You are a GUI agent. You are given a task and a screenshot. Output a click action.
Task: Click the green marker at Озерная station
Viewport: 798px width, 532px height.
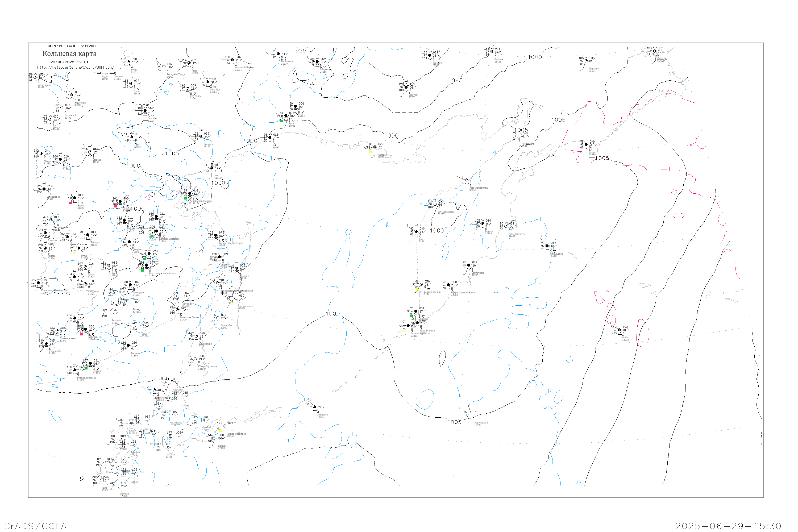click(412, 316)
